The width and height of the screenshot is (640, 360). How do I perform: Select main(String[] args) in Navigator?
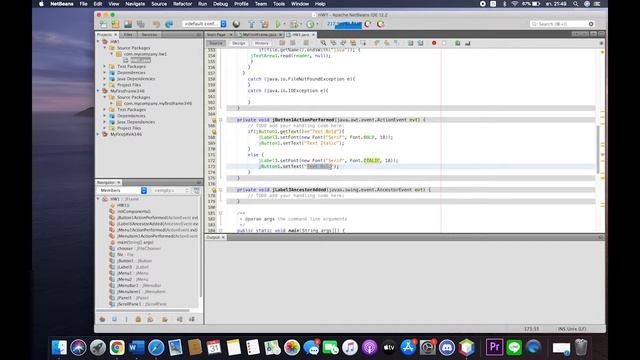click(135, 242)
